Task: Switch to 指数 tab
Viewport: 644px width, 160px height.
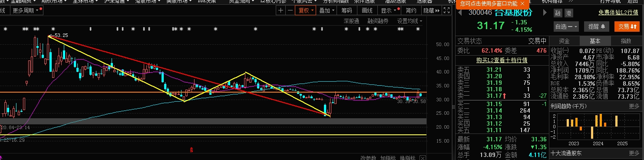Action: [626, 41]
